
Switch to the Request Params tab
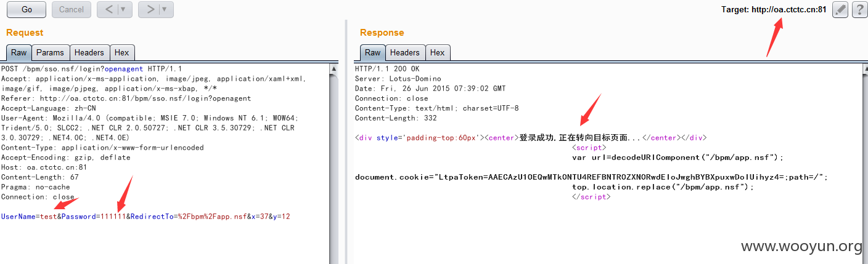[50, 53]
